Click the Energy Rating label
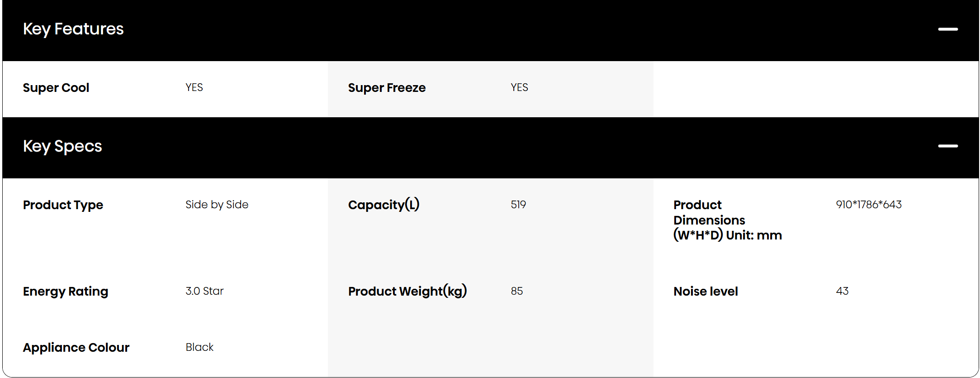Image resolution: width=980 pixels, height=378 pixels. click(x=66, y=292)
